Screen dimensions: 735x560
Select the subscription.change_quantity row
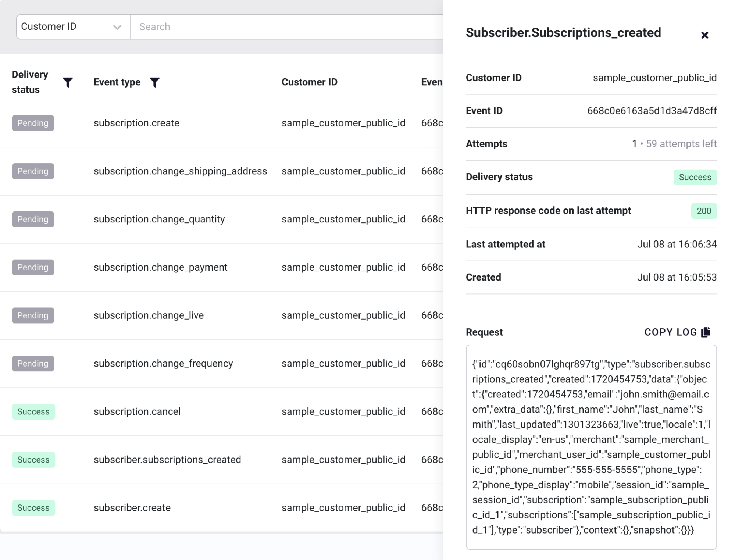(x=221, y=220)
